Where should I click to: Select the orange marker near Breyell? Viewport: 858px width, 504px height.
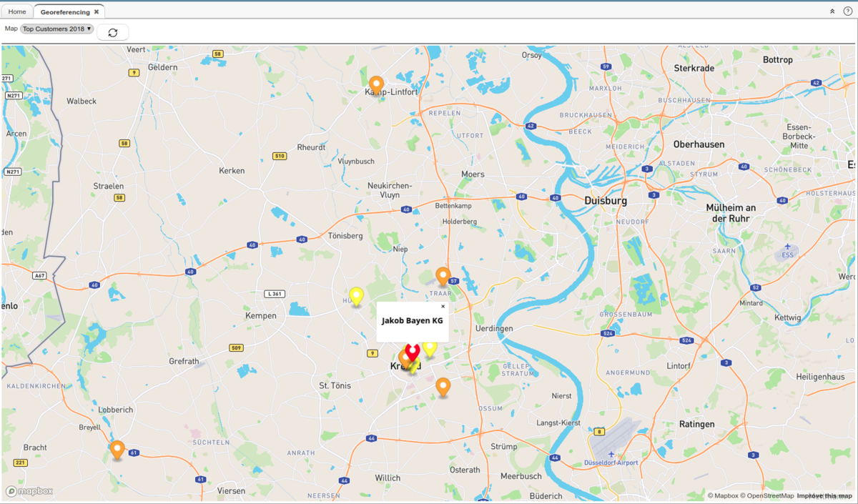(x=117, y=449)
